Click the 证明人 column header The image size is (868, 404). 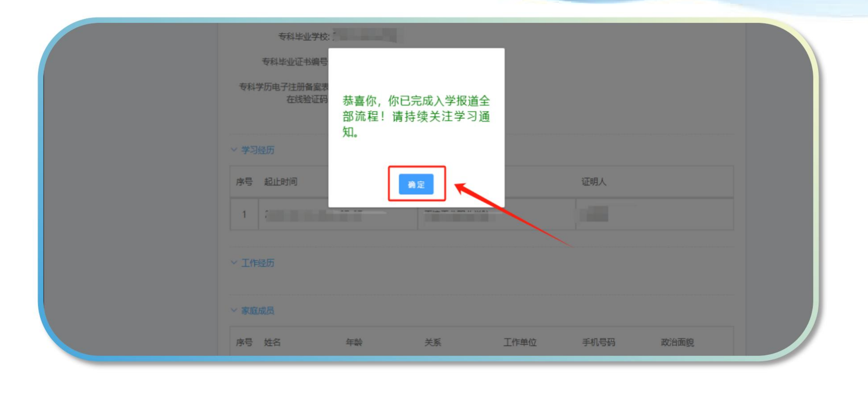(594, 182)
